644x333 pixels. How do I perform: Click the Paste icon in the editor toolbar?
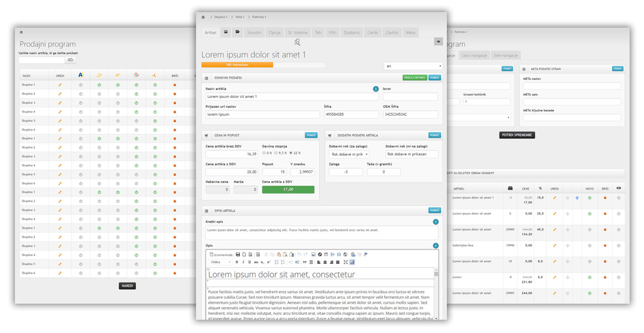[x=279, y=254]
